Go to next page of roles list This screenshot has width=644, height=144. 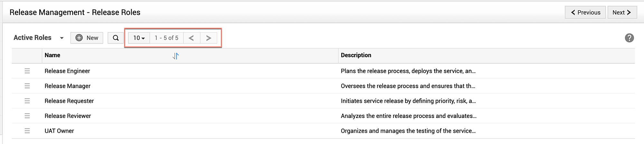[208, 38]
